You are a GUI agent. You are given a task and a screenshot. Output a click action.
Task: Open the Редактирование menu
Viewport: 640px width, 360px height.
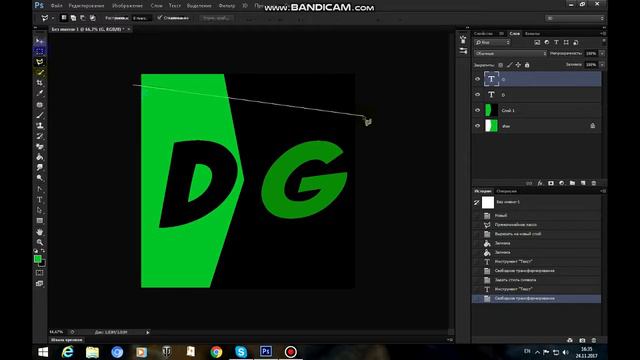click(x=87, y=6)
